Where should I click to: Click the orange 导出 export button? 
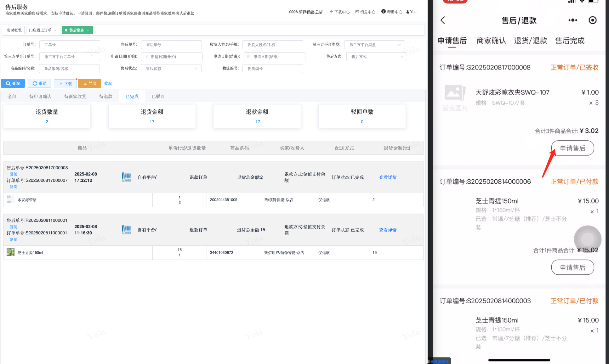click(89, 83)
